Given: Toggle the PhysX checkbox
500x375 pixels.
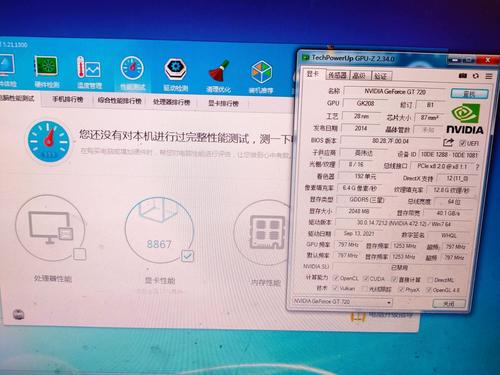Looking at the screenshot, I should click(x=402, y=289).
